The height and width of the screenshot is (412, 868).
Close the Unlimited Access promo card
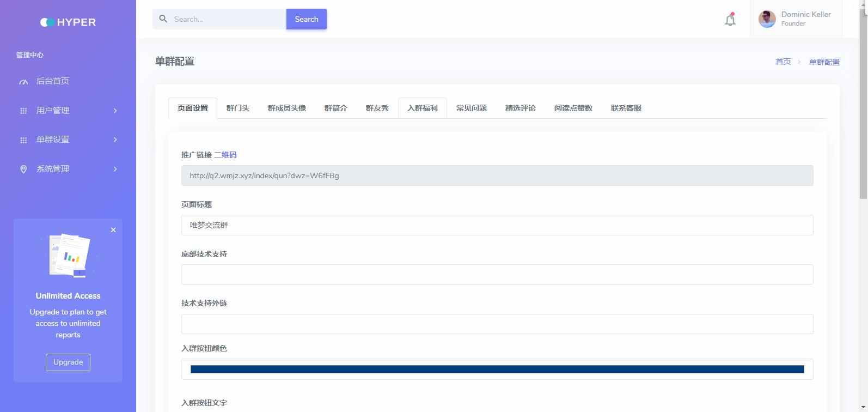point(113,230)
